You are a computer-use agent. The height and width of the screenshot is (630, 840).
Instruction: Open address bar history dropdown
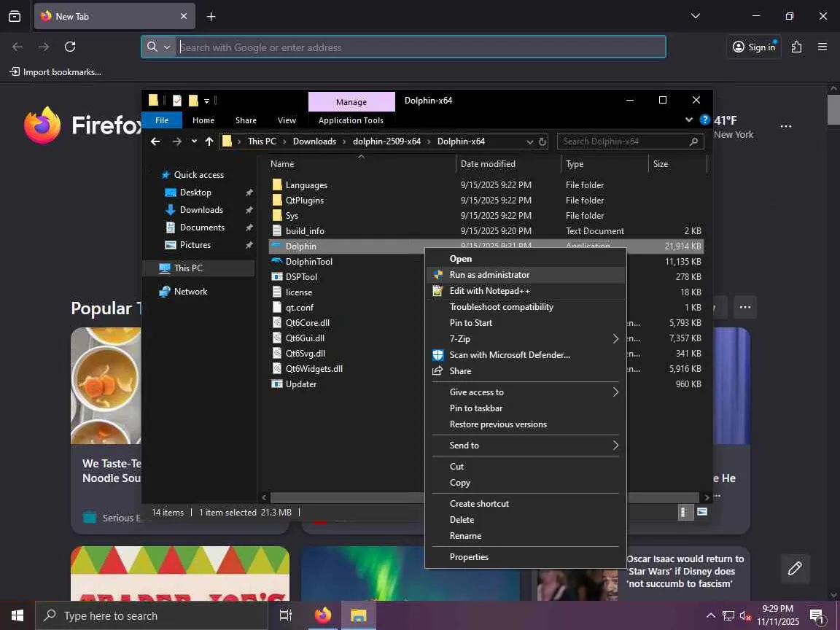(x=530, y=141)
